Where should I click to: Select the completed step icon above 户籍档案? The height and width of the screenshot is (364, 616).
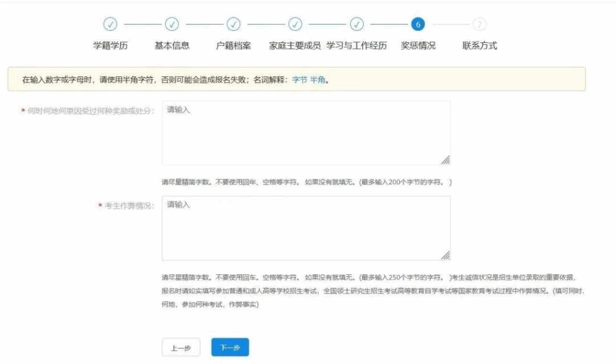point(233,24)
